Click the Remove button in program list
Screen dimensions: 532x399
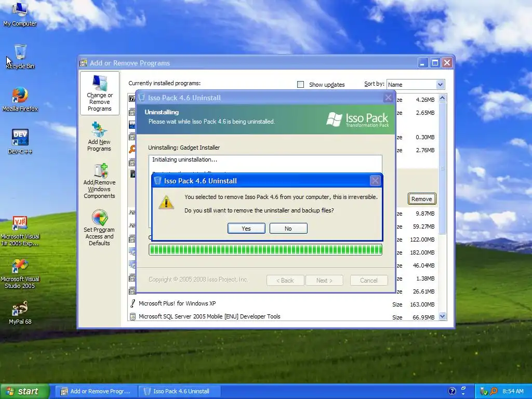tap(422, 199)
